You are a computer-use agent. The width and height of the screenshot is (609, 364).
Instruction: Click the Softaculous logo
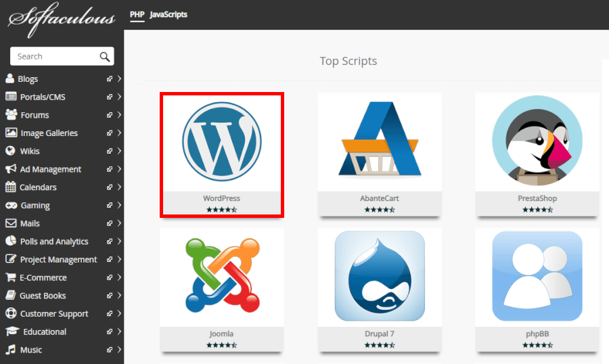pyautogui.click(x=62, y=20)
